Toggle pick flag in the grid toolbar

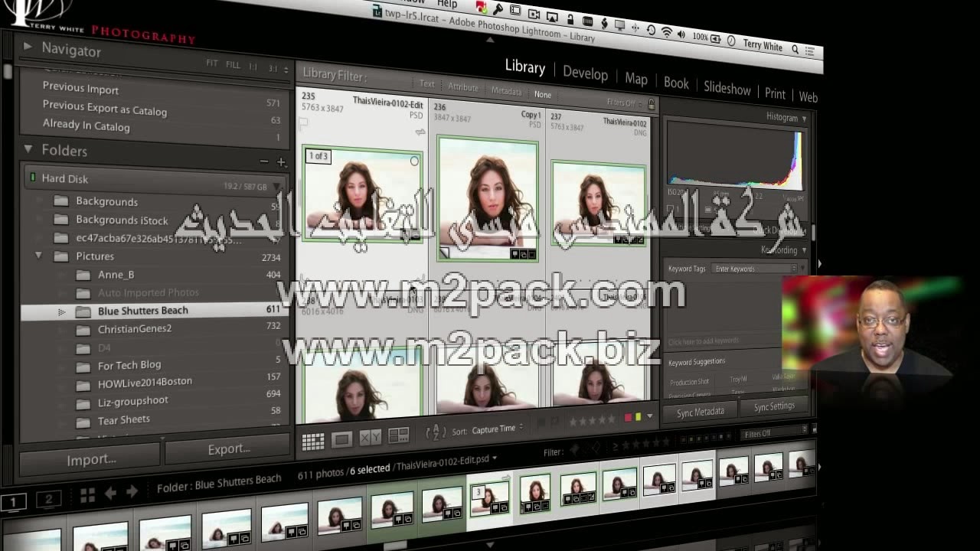tap(544, 424)
